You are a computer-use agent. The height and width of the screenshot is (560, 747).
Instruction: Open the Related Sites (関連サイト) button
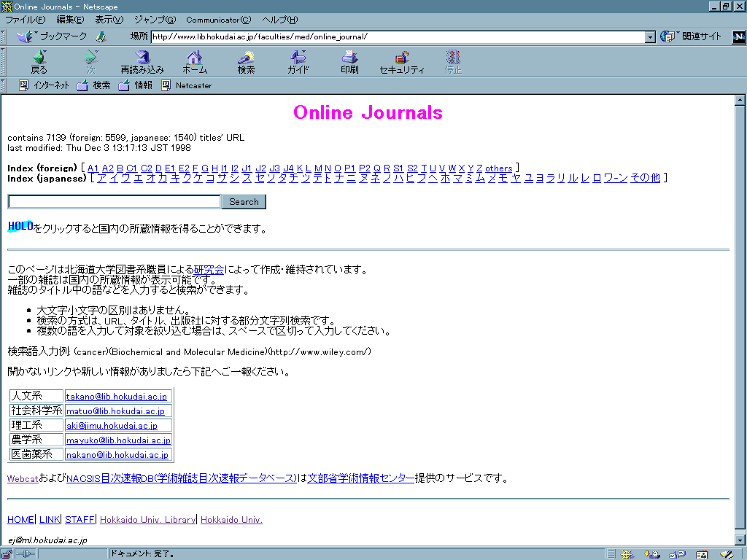[x=692, y=36]
